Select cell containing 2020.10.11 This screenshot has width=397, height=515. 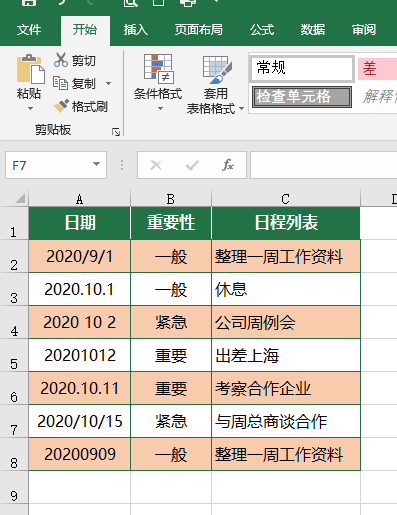[79, 388]
